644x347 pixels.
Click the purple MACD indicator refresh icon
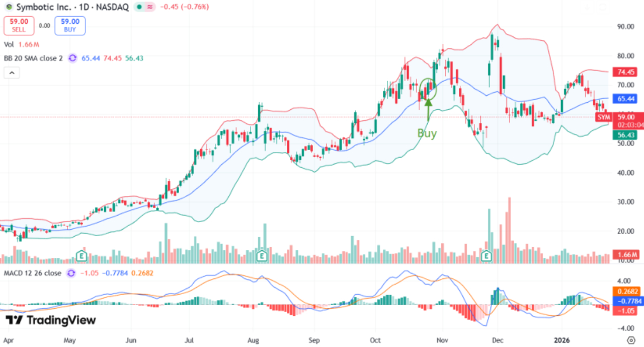tap(71, 273)
